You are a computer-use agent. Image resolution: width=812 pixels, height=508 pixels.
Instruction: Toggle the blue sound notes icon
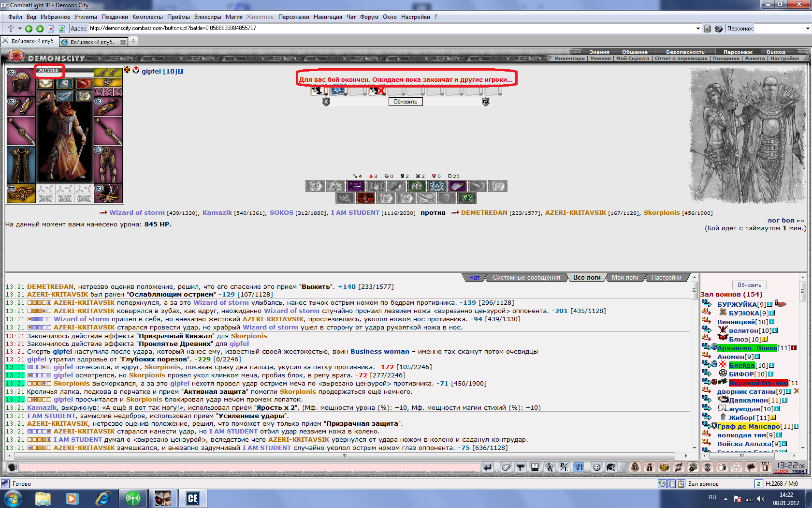coord(579,467)
